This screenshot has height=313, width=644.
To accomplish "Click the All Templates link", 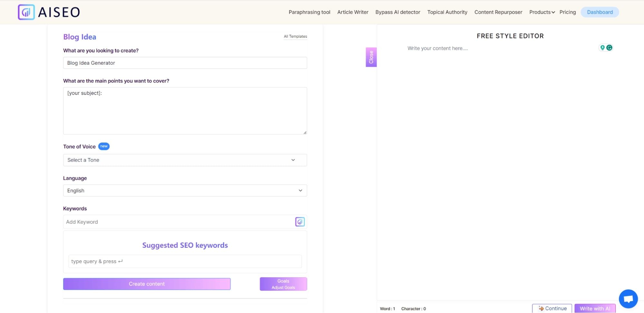I will 295,36.
